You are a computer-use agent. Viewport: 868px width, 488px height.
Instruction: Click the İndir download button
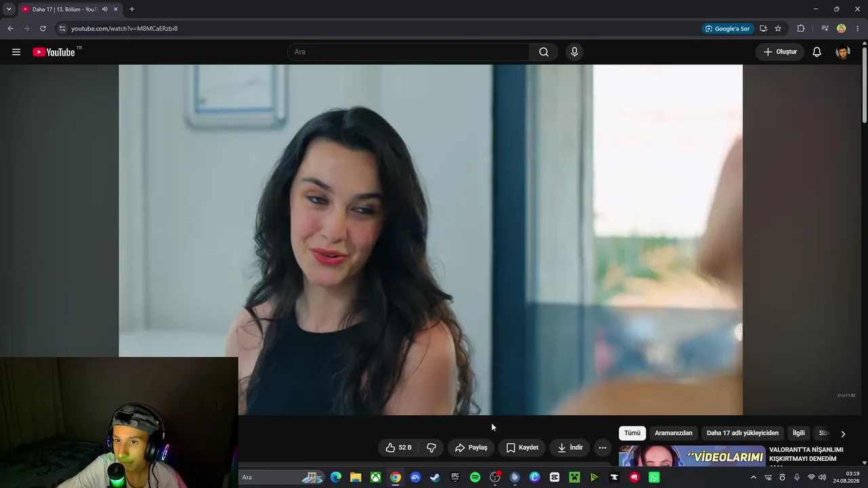coord(570,448)
